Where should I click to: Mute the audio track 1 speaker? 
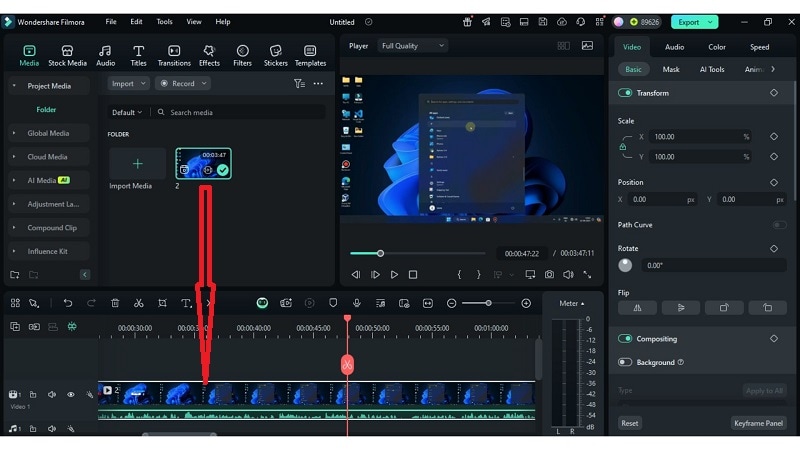[52, 429]
